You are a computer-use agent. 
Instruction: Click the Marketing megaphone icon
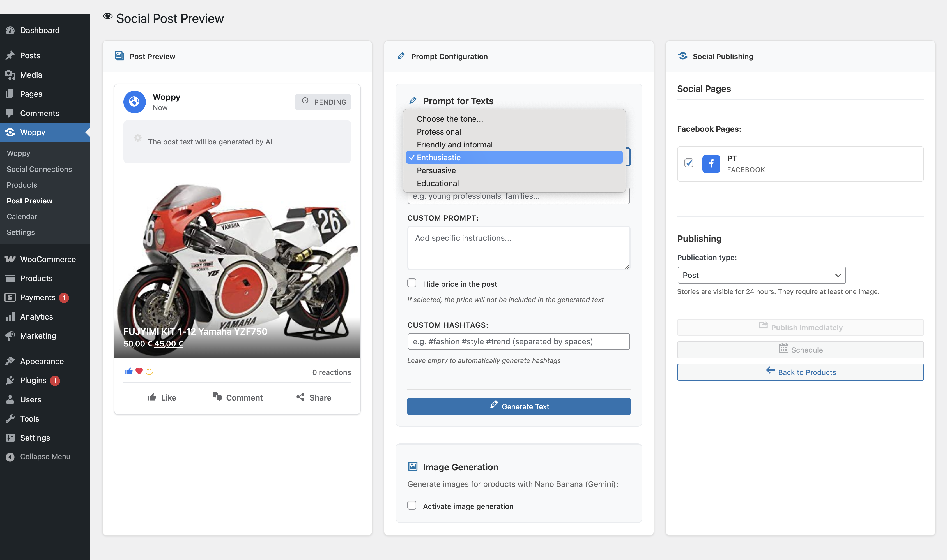[10, 336]
